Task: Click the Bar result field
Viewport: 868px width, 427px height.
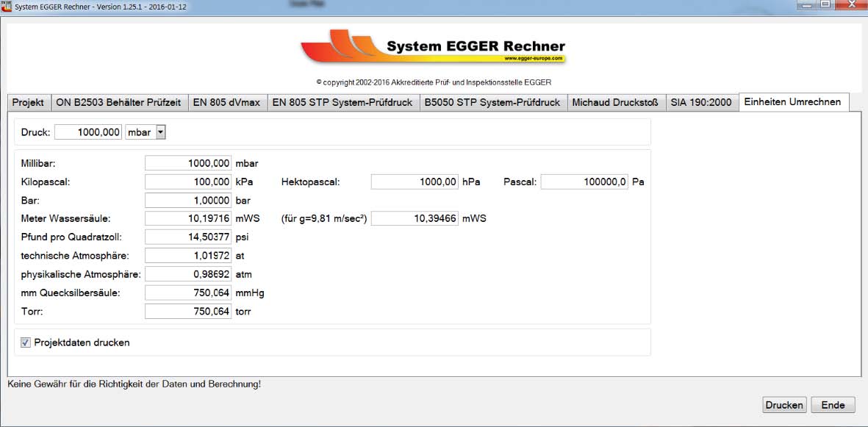Action: tap(188, 200)
